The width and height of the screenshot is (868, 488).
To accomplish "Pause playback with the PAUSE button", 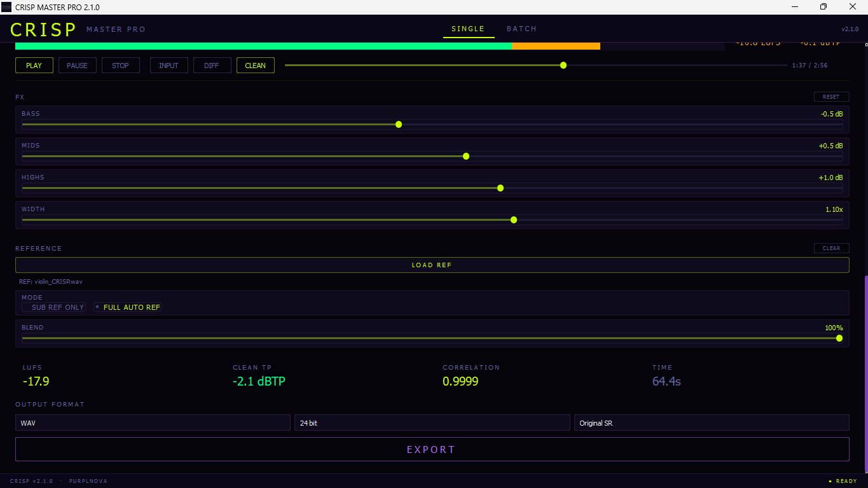I will pyautogui.click(x=77, y=65).
